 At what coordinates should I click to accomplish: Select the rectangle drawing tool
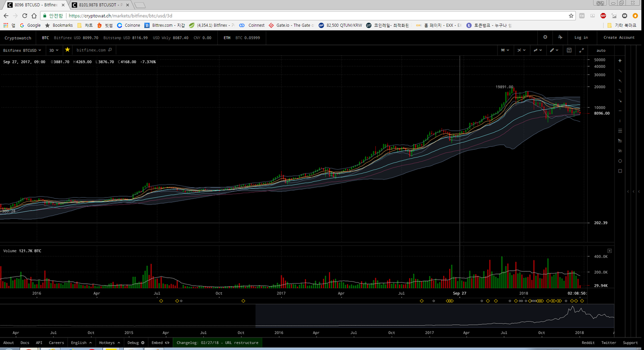click(620, 171)
